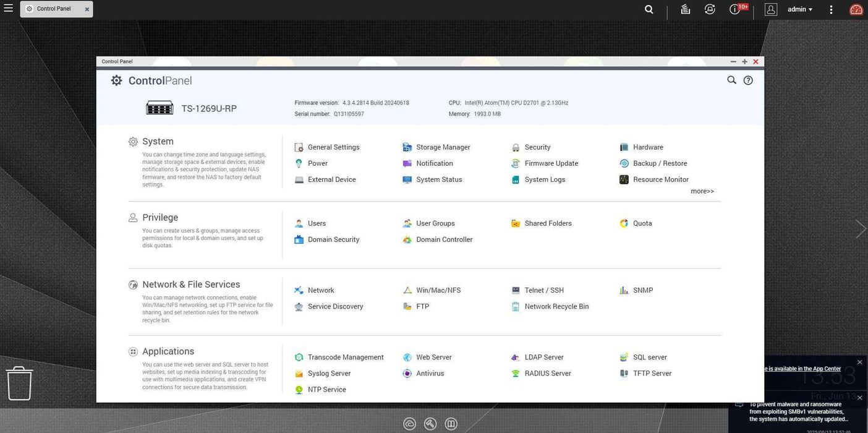Viewport: 868px width, 433px height.
Task: Go to next desktop page arrow
Action: (x=861, y=229)
